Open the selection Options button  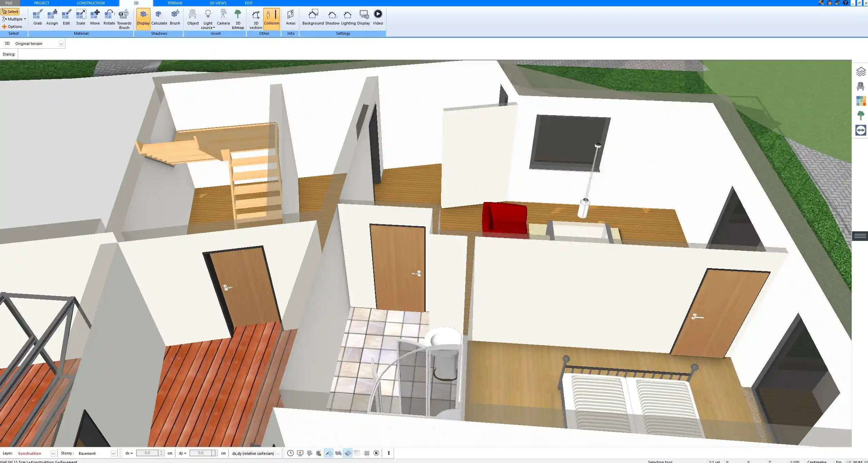(x=12, y=27)
